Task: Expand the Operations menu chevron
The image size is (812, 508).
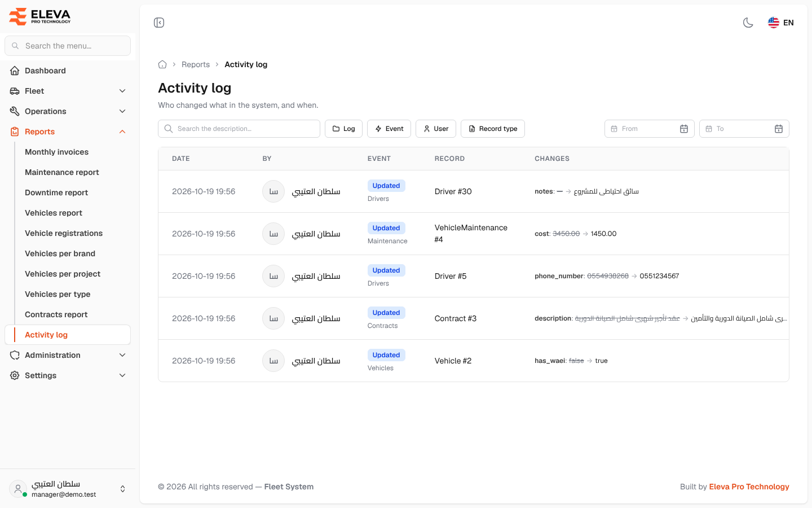Action: (x=122, y=111)
